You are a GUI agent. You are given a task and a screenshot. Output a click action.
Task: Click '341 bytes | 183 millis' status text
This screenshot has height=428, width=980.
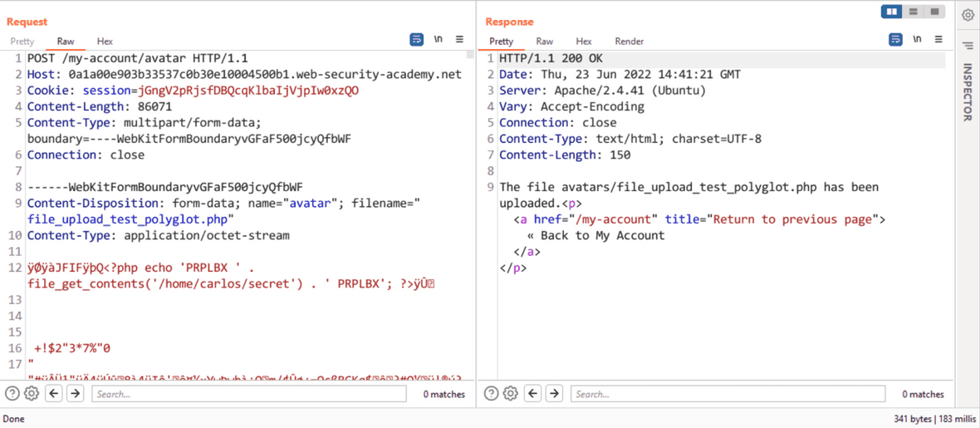point(933,419)
